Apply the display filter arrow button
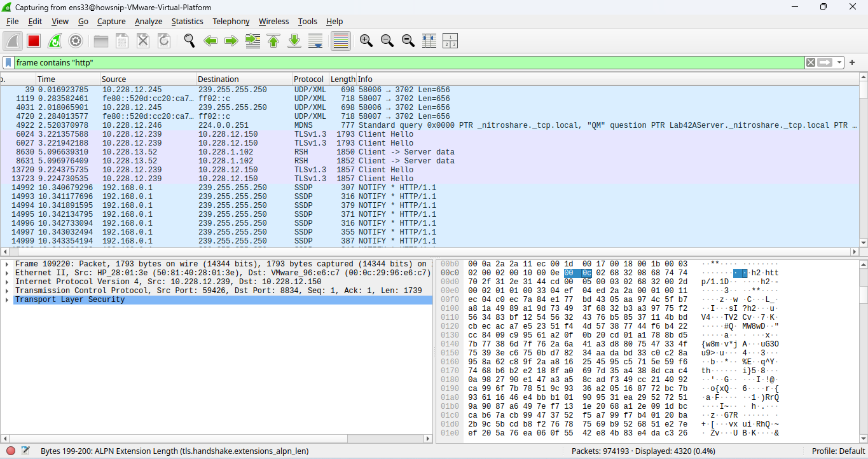Image resolution: width=868 pixels, height=459 pixels. tap(825, 62)
